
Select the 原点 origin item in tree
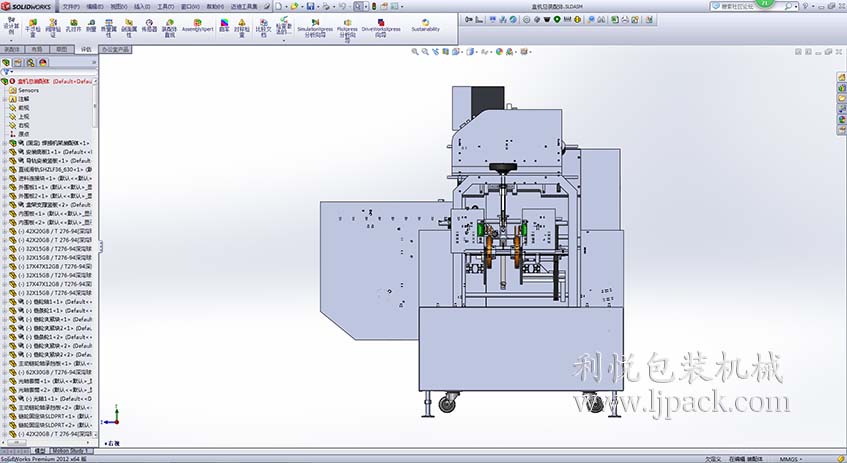click(23, 133)
